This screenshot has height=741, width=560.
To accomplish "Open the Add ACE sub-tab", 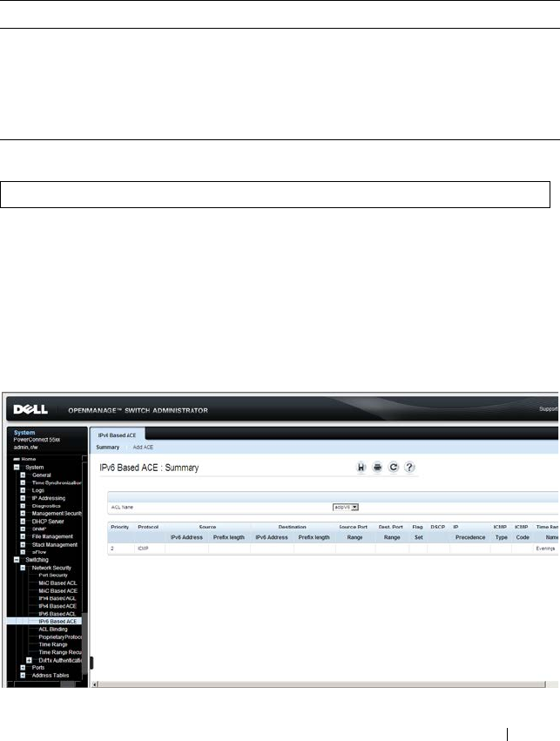I will pos(143,447).
